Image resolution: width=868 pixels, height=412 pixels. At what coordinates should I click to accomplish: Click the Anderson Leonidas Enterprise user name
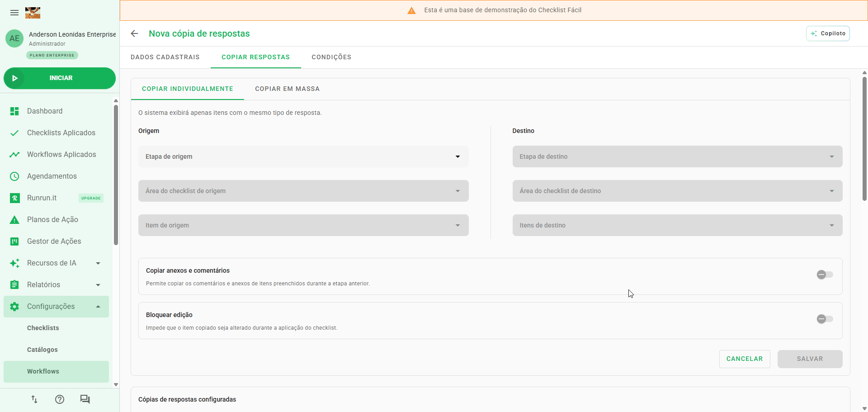(x=72, y=34)
